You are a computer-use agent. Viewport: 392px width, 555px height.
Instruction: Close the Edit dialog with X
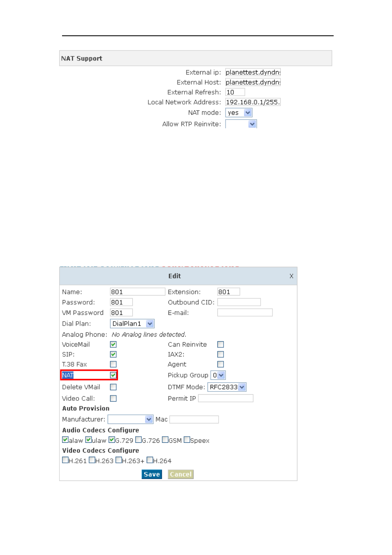coord(291,276)
